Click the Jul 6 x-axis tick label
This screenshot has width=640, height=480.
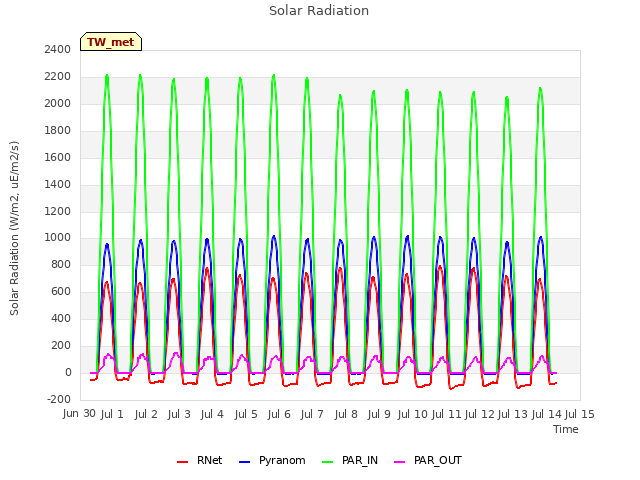point(279,414)
